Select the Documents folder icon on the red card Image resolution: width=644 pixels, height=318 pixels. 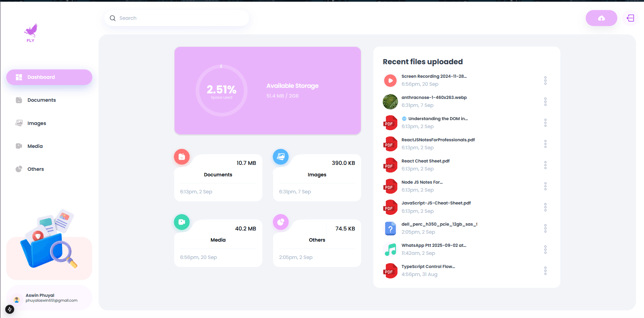point(181,157)
